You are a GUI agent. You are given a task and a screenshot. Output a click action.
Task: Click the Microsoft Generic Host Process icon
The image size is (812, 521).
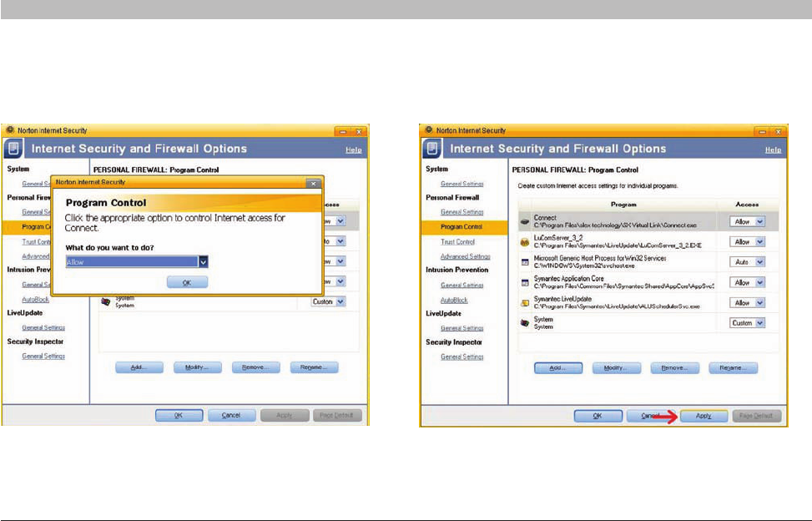tap(525, 262)
